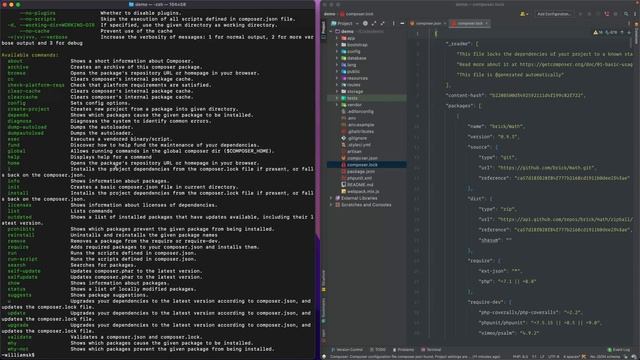Click Search Everywhere magnifier icon

[x=626, y=14]
